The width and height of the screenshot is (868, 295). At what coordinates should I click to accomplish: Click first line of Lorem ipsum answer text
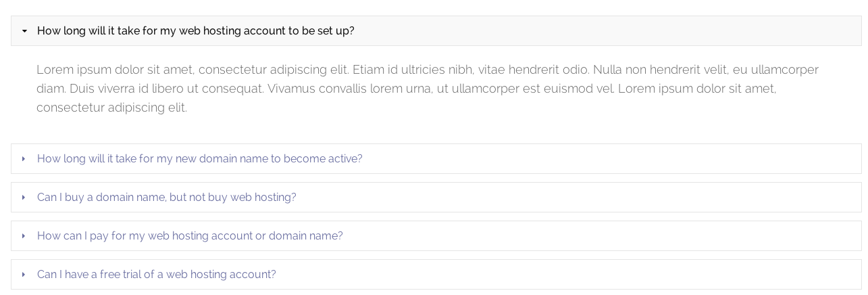tap(427, 70)
